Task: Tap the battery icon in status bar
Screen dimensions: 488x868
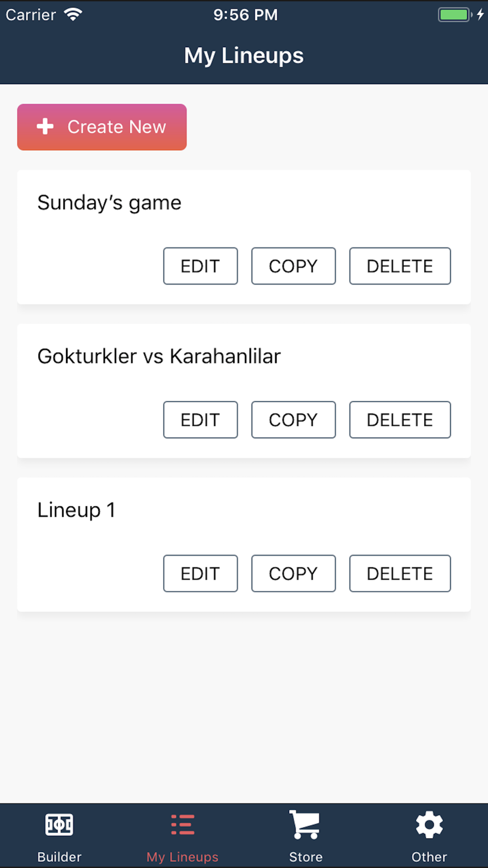Action: 455,15
